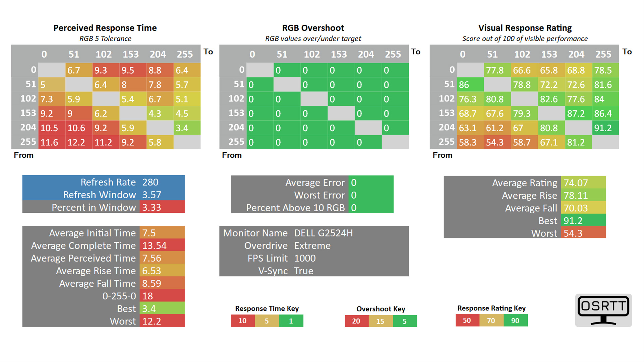Click the yellow 70 Response Rating Key swatch
This screenshot has height=362, width=644.
tap(491, 320)
